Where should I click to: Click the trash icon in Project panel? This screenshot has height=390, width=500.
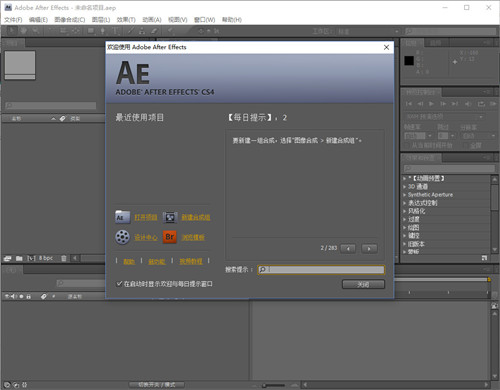coord(63,258)
